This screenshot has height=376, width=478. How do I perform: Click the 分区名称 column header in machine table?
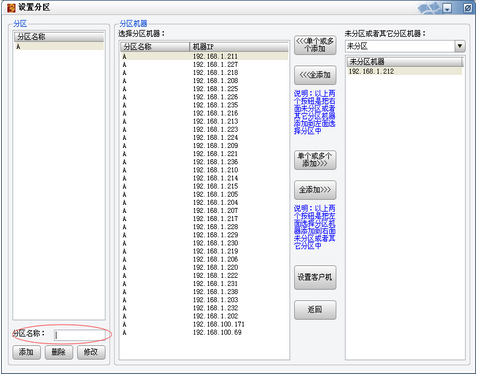(155, 47)
